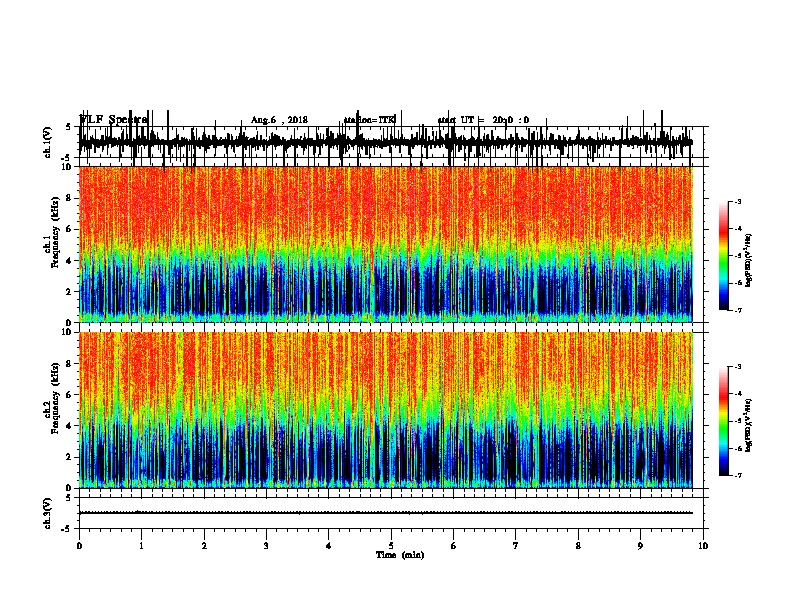Click the "VLF Spectra" plot title
Viewport: 792px width, 612px height.
[113, 120]
